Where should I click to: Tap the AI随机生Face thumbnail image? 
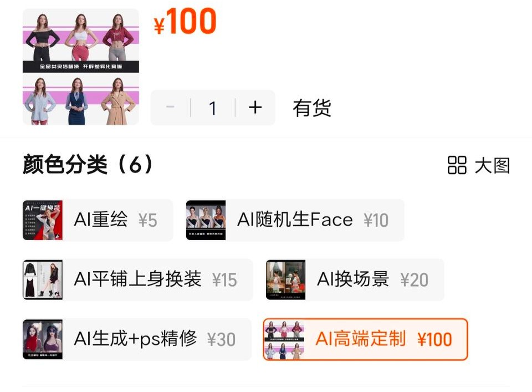206,220
